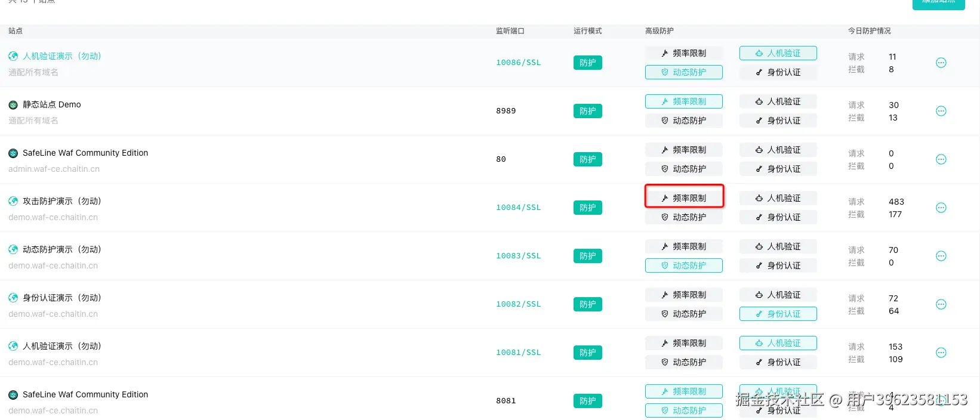Change 防护 mode of port 80 site
980x420 pixels.
(x=588, y=159)
